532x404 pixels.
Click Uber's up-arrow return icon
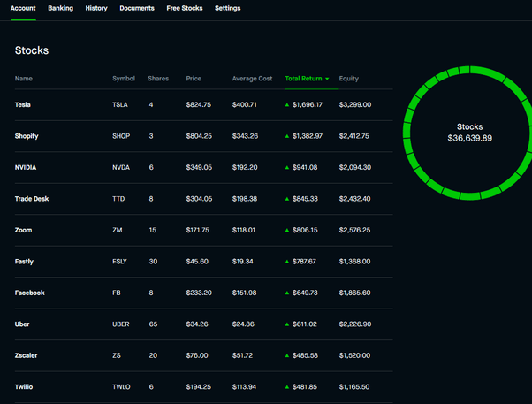(287, 324)
